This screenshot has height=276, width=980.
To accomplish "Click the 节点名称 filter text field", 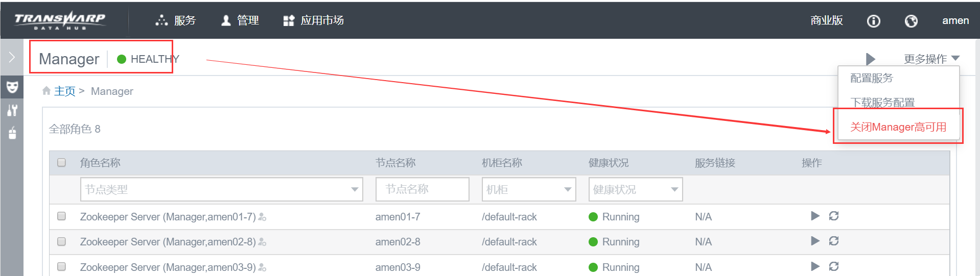I will click(422, 189).
